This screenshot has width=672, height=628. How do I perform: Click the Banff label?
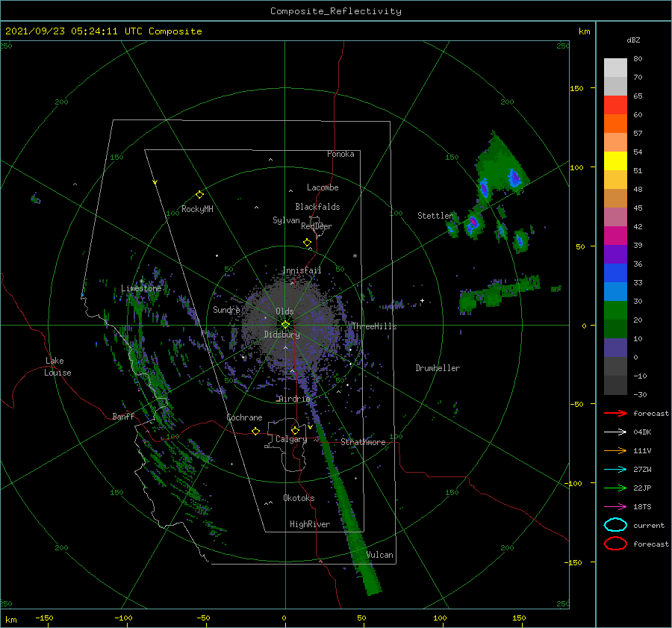[123, 416]
